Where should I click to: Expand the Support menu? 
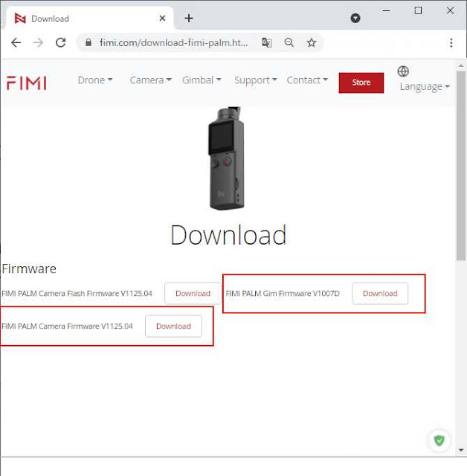256,80
